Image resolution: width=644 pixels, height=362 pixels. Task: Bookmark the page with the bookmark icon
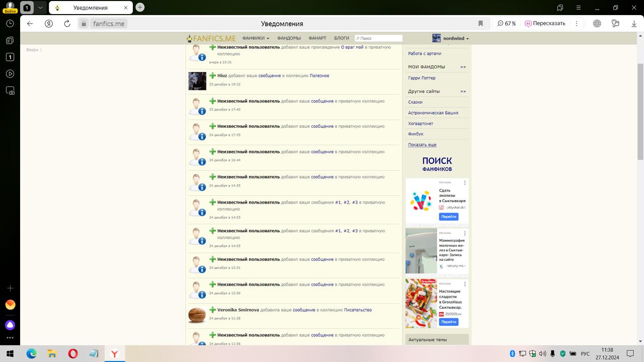(480, 24)
